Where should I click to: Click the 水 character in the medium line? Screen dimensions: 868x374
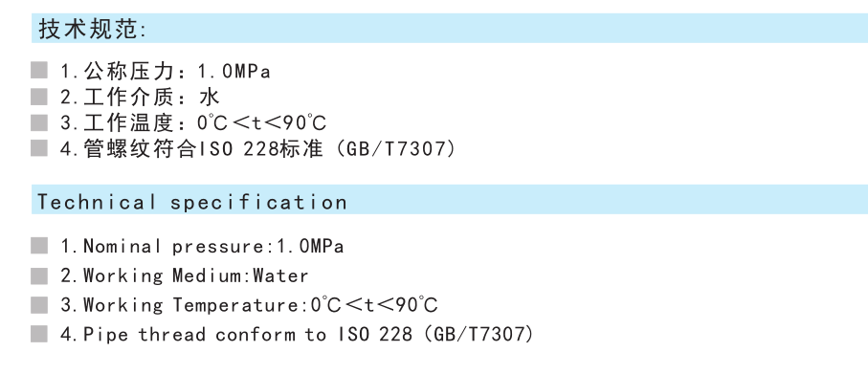click(x=210, y=98)
